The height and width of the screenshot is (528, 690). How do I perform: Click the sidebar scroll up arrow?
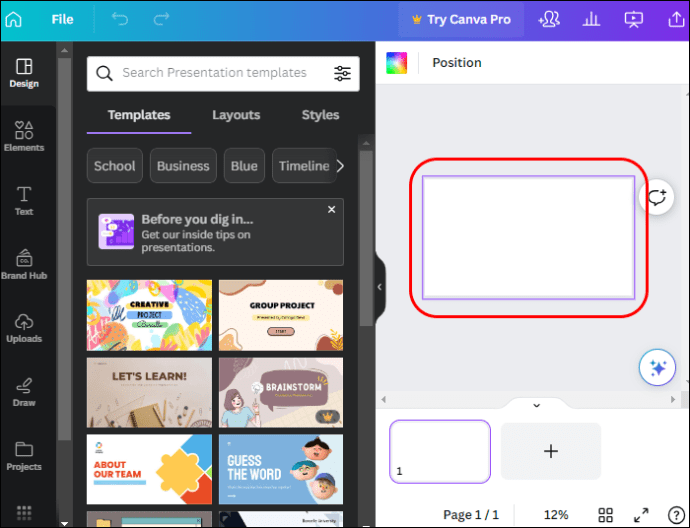coord(65,50)
